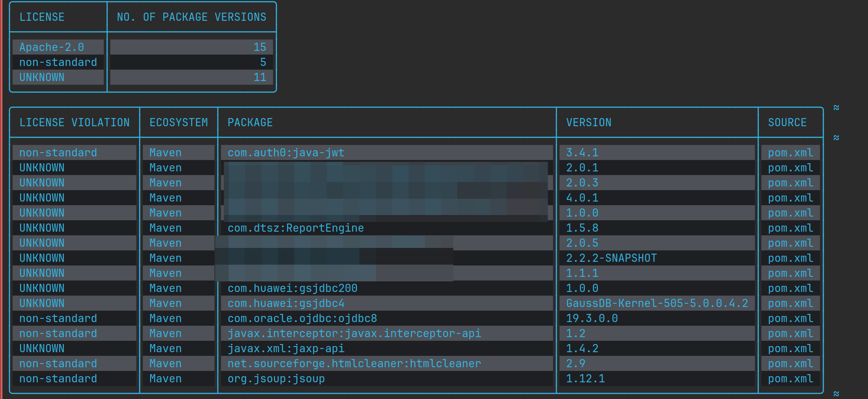Click the pom.xml source for org.jsoup:jsoup

point(790,379)
